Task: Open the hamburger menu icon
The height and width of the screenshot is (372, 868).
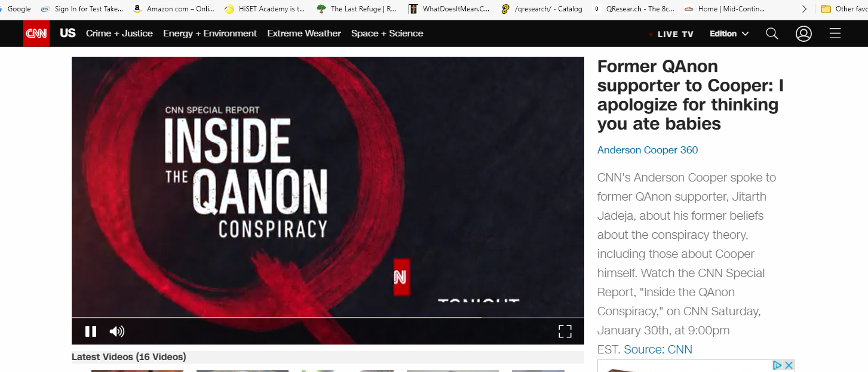Action: click(x=835, y=33)
